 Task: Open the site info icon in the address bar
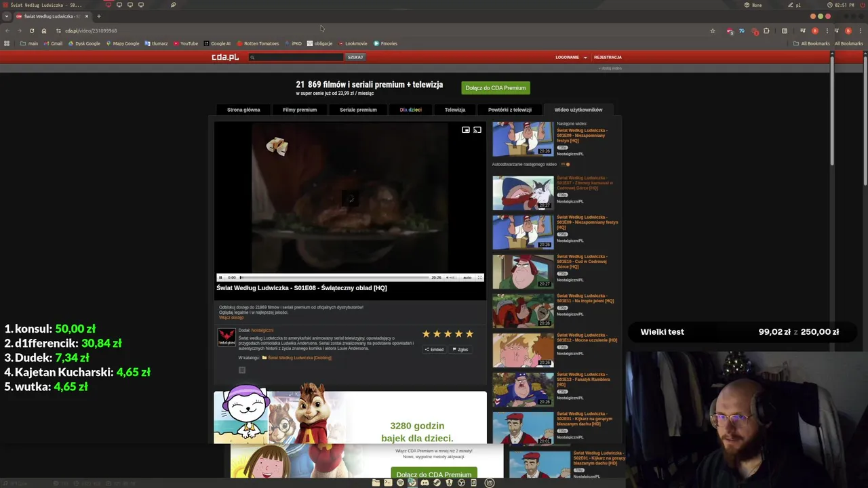(x=58, y=30)
